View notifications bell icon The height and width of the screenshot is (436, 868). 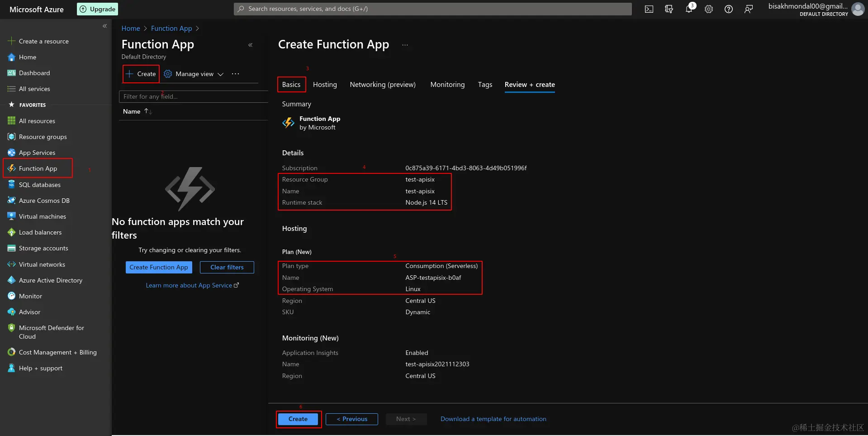(x=689, y=9)
